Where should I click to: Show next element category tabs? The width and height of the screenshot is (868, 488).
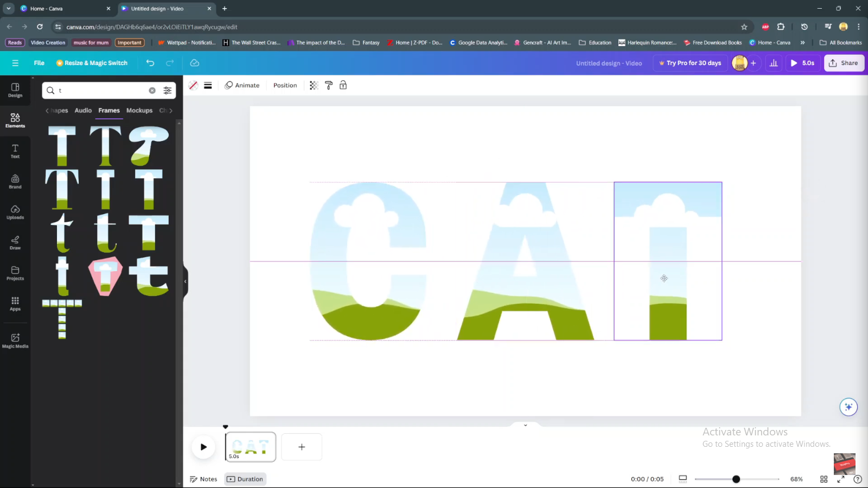[x=171, y=111]
